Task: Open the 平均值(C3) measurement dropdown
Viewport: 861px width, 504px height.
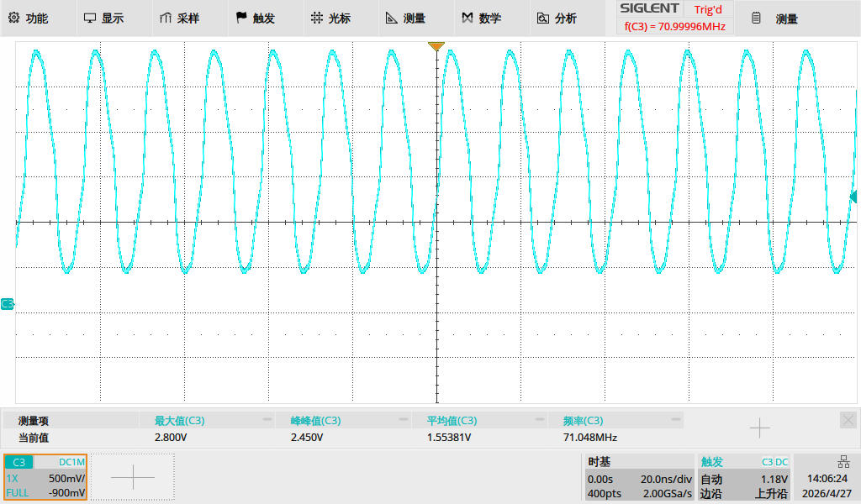Action: tap(478, 421)
